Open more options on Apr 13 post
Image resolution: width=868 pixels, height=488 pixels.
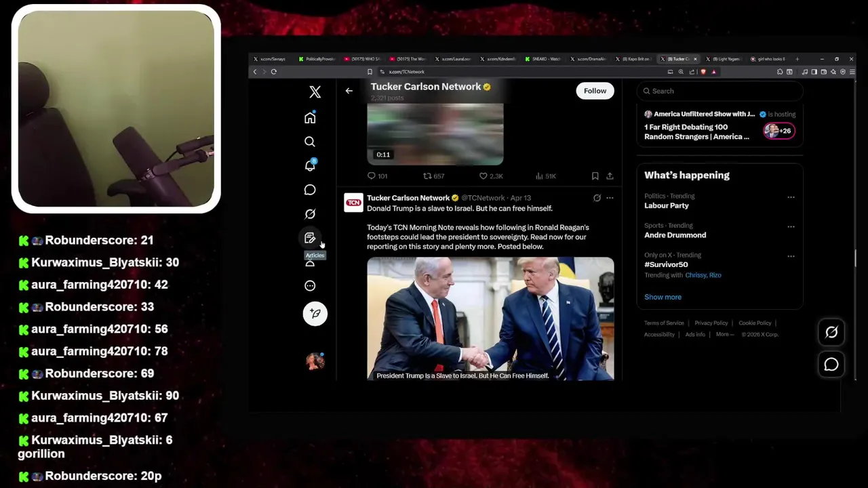tap(610, 198)
